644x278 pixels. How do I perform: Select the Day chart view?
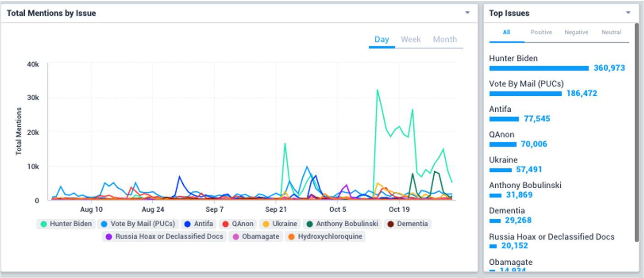[x=382, y=39]
